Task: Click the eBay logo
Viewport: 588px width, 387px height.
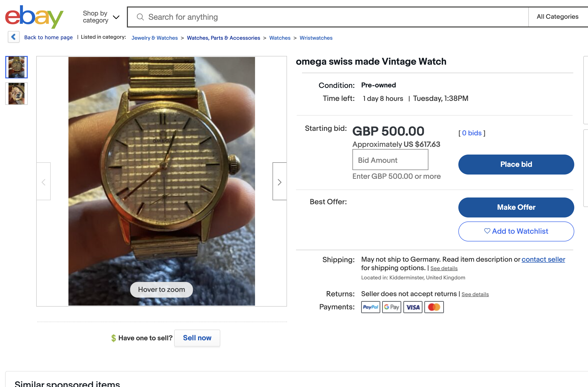Action: [x=34, y=17]
